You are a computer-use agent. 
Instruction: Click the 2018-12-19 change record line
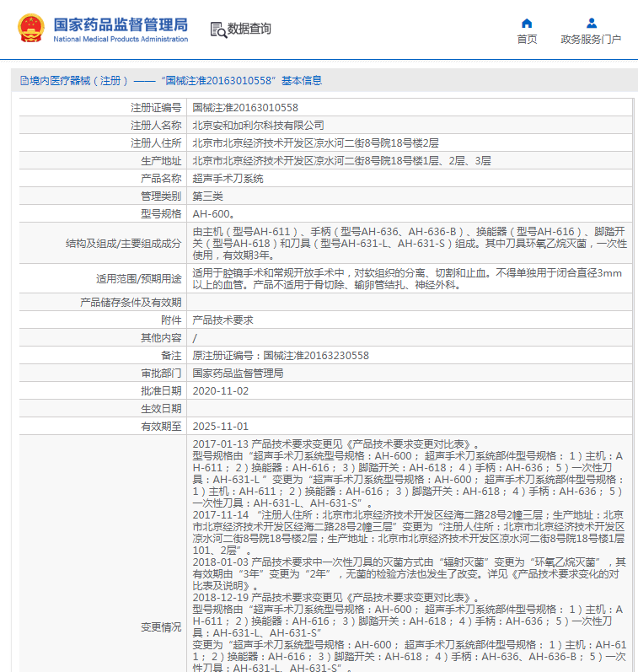click(336, 598)
